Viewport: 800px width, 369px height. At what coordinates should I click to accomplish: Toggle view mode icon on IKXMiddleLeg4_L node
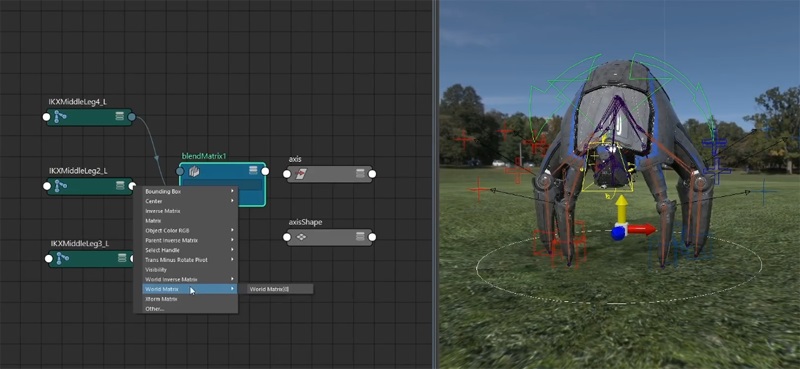point(119,117)
